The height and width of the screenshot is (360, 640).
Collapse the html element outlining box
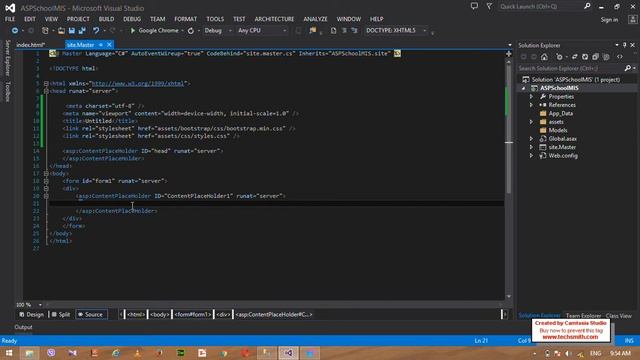[46, 84]
